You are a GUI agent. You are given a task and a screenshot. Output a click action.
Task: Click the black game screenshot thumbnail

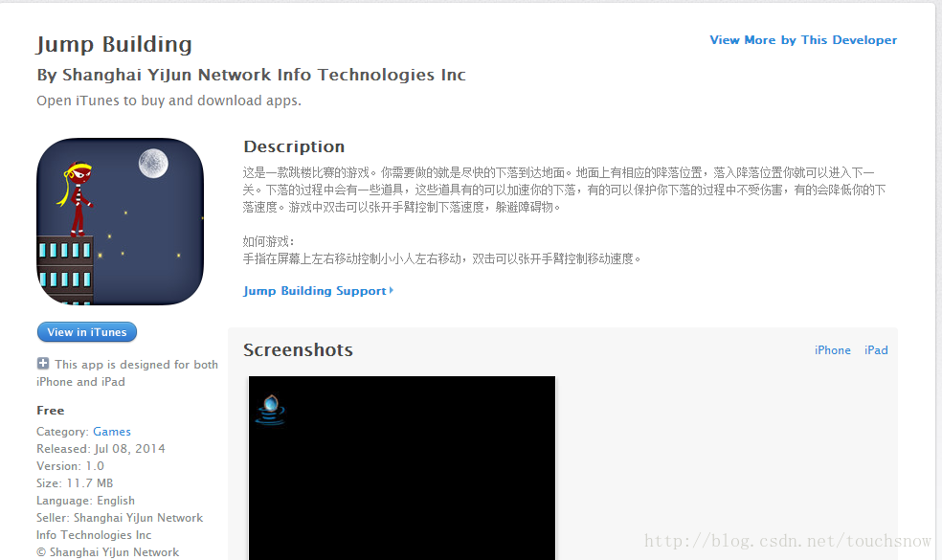(x=402, y=468)
